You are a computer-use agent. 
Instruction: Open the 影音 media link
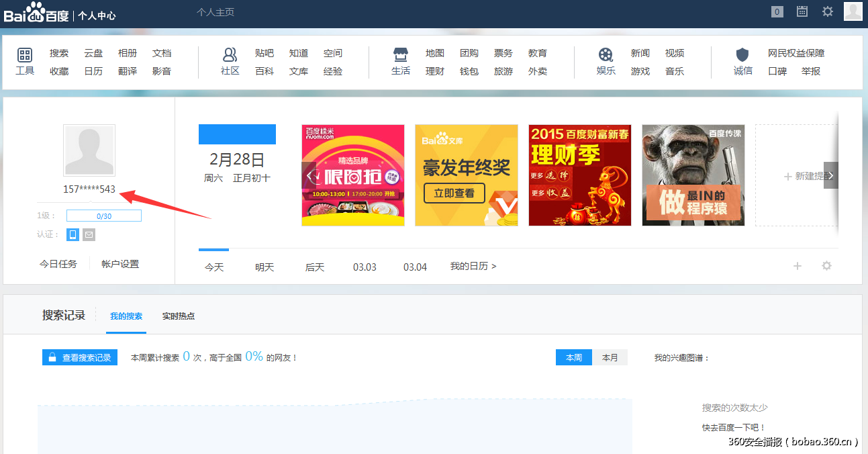[162, 71]
